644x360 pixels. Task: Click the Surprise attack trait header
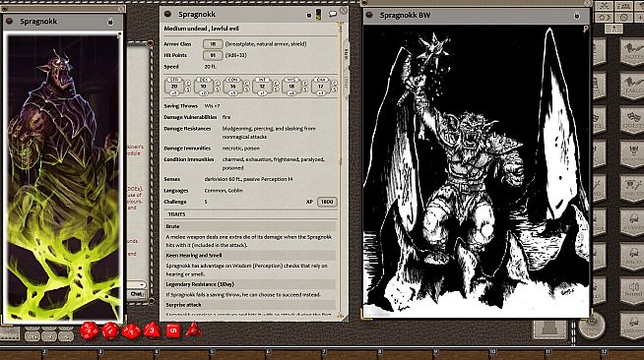pyautogui.click(x=250, y=305)
